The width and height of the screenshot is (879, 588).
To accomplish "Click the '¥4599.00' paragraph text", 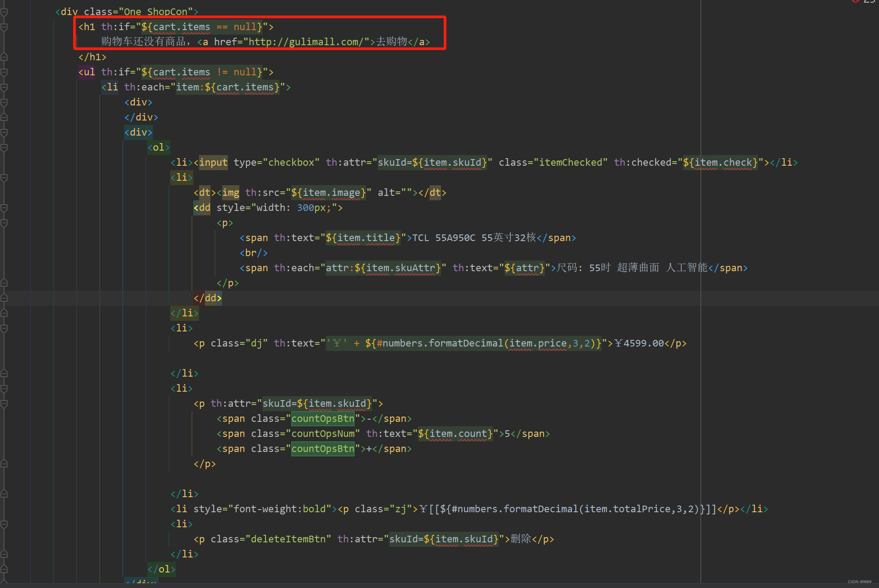I will (x=639, y=343).
